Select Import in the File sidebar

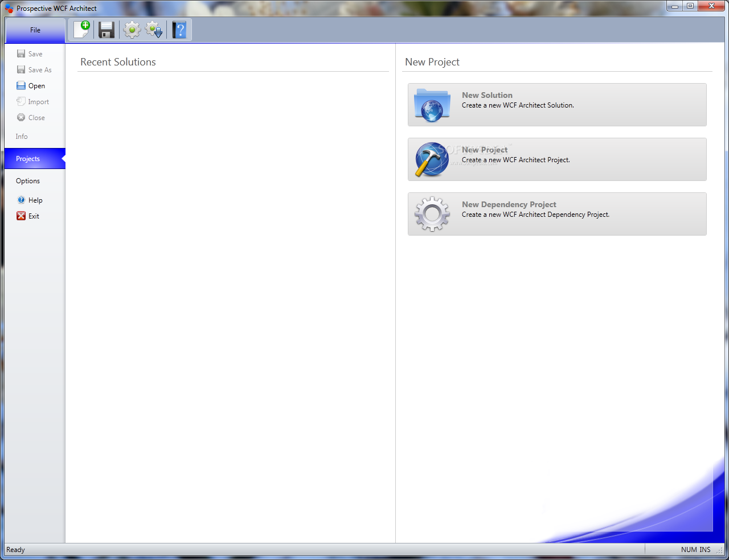(x=32, y=102)
